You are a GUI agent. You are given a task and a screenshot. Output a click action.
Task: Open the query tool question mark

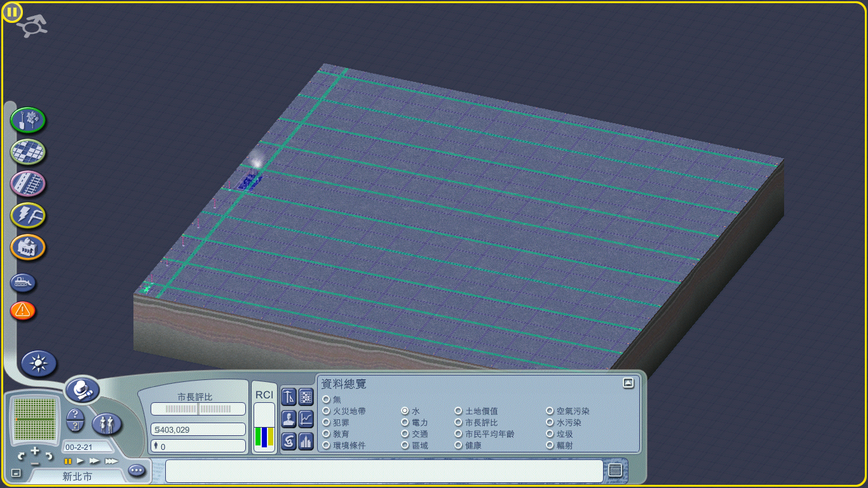click(x=76, y=414)
